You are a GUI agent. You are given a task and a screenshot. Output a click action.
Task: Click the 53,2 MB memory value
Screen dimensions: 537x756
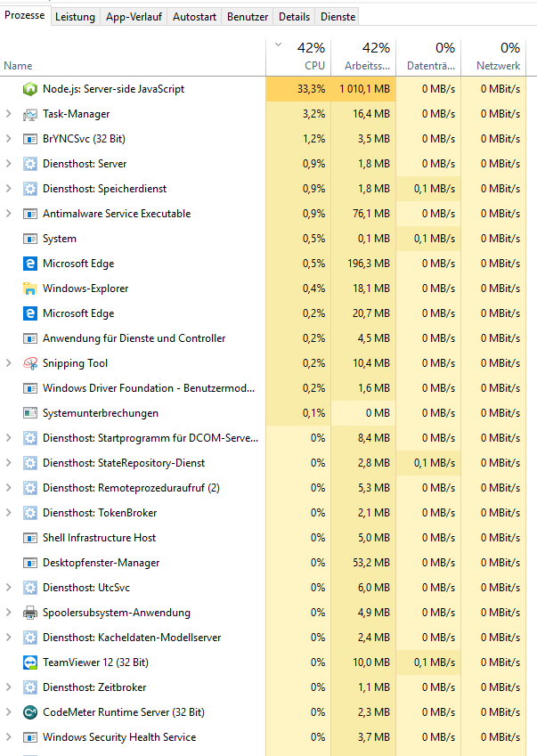pyautogui.click(x=371, y=563)
